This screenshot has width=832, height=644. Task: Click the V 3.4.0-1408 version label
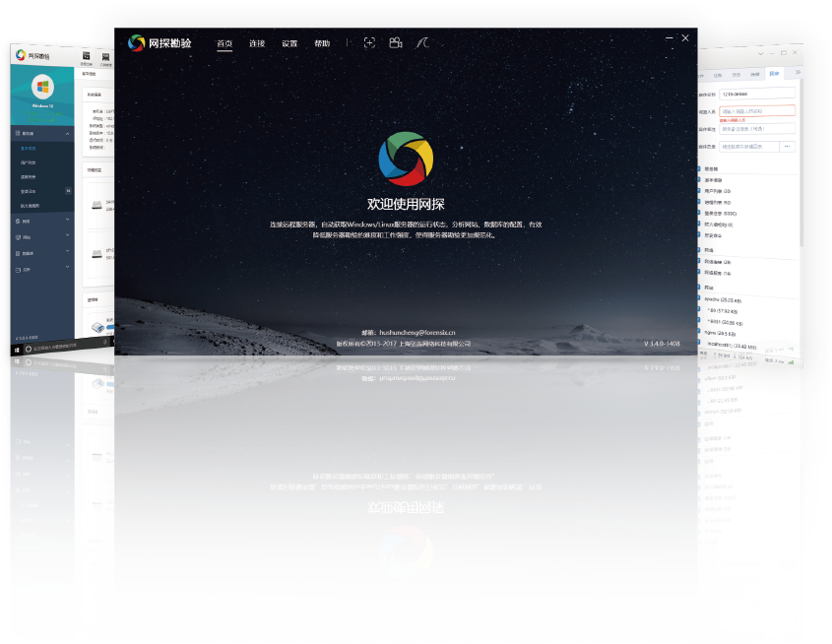[662, 344]
